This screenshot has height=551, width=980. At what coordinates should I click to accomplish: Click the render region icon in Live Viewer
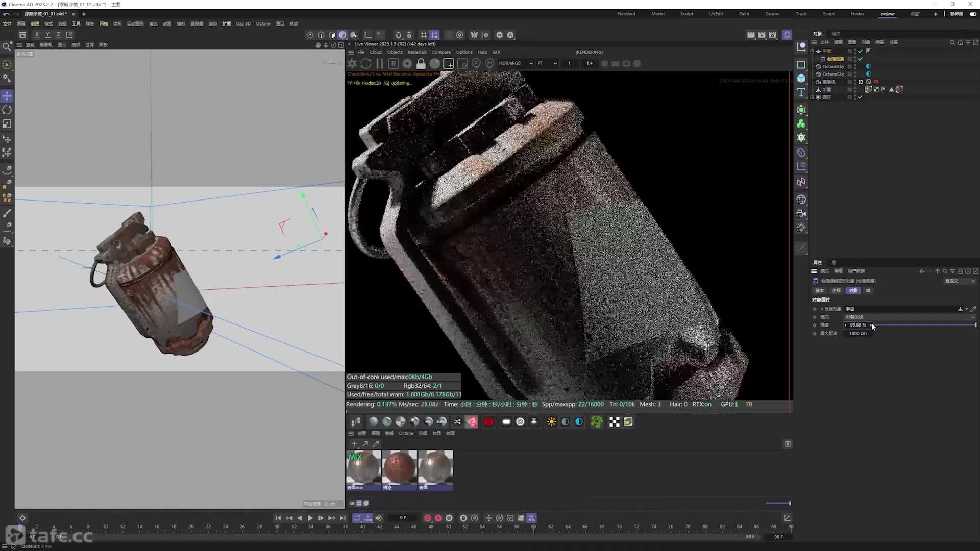449,64
